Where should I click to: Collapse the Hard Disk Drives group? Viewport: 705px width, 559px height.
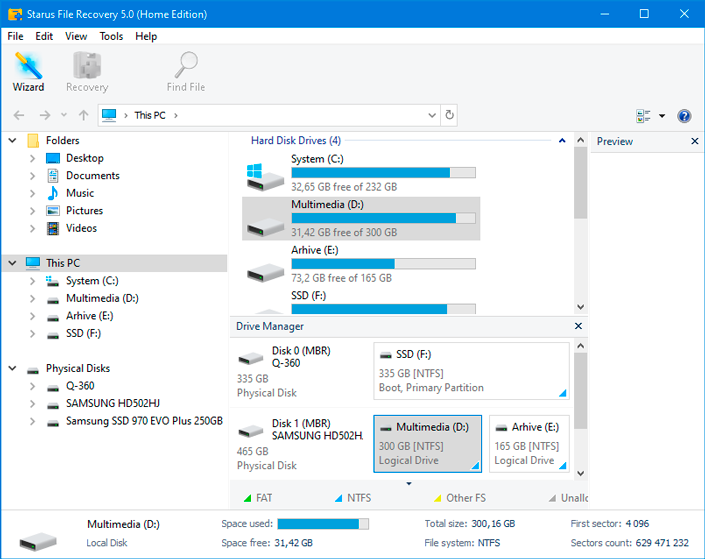coord(562,141)
